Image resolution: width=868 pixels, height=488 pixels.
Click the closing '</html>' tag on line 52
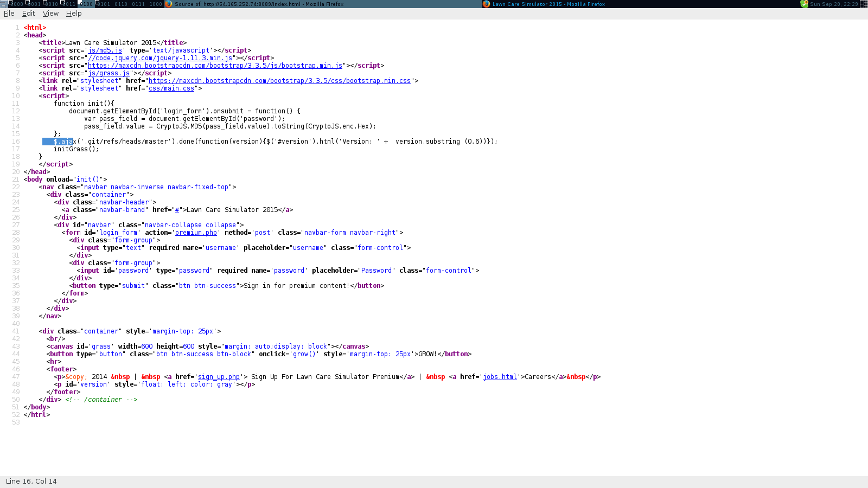(x=36, y=415)
